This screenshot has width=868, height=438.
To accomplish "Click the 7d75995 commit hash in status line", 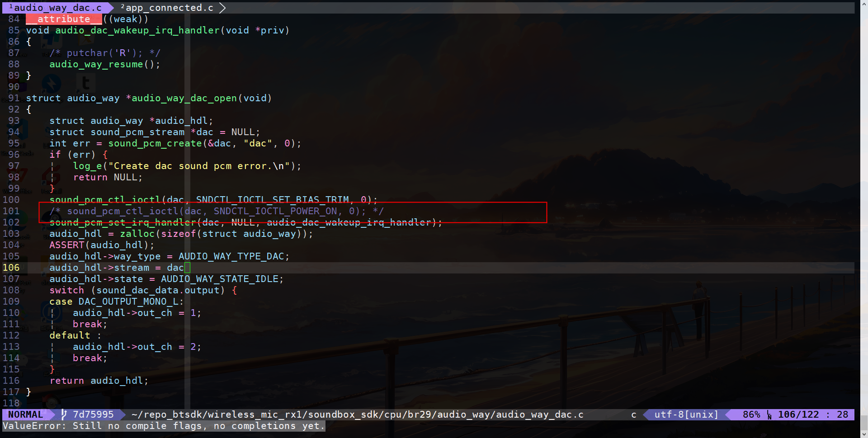I will (x=93, y=414).
